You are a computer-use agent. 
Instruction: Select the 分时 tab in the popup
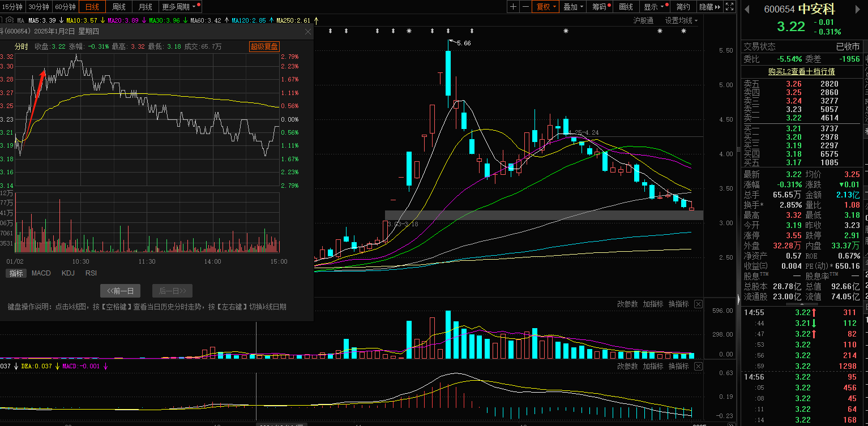(x=21, y=46)
